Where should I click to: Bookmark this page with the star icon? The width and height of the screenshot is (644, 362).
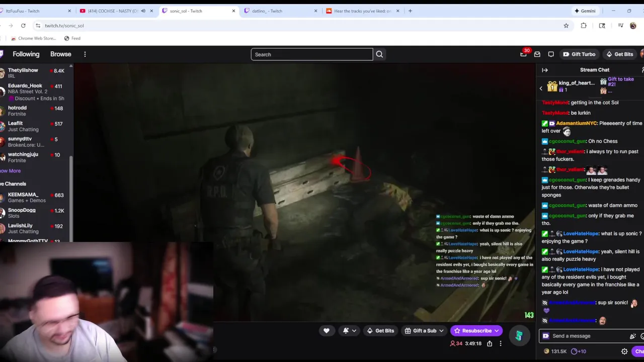click(566, 26)
